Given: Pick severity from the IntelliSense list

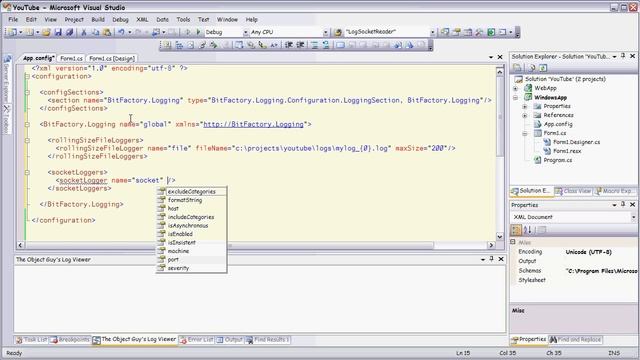Looking at the screenshot, I should coord(178,268).
